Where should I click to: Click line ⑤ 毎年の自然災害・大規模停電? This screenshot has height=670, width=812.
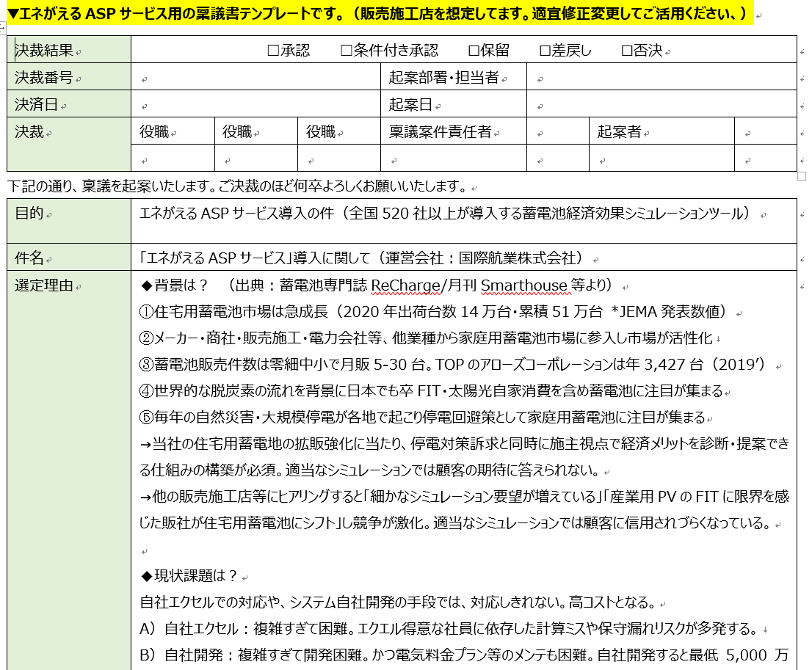click(x=422, y=417)
